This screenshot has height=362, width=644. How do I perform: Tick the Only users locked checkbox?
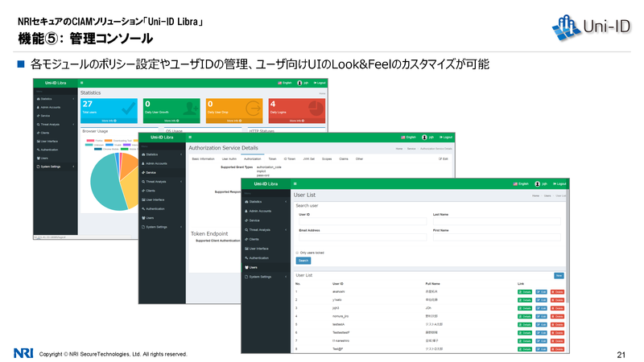click(297, 253)
